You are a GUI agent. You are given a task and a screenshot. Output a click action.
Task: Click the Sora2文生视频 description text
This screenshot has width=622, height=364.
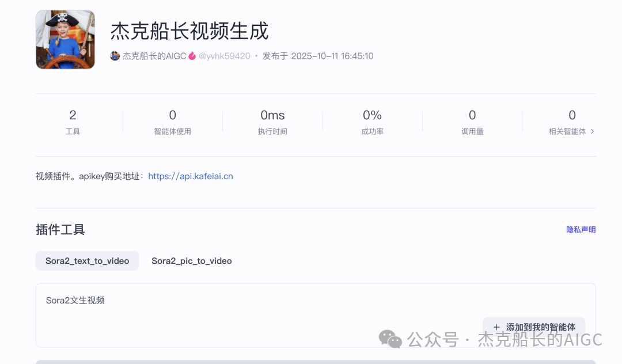pyautogui.click(x=75, y=300)
